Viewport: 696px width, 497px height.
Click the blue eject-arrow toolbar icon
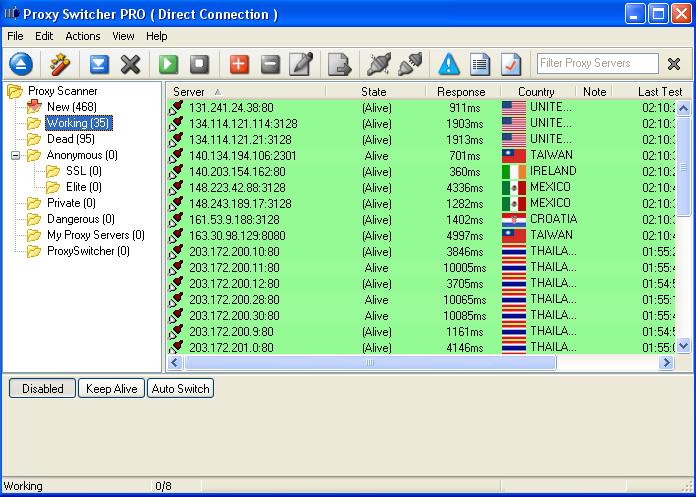point(20,64)
